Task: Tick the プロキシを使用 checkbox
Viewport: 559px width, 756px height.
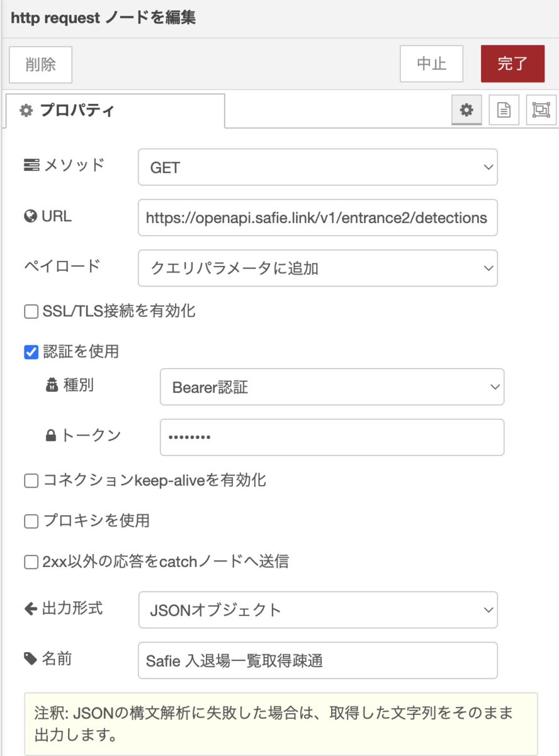Action: coord(31,521)
